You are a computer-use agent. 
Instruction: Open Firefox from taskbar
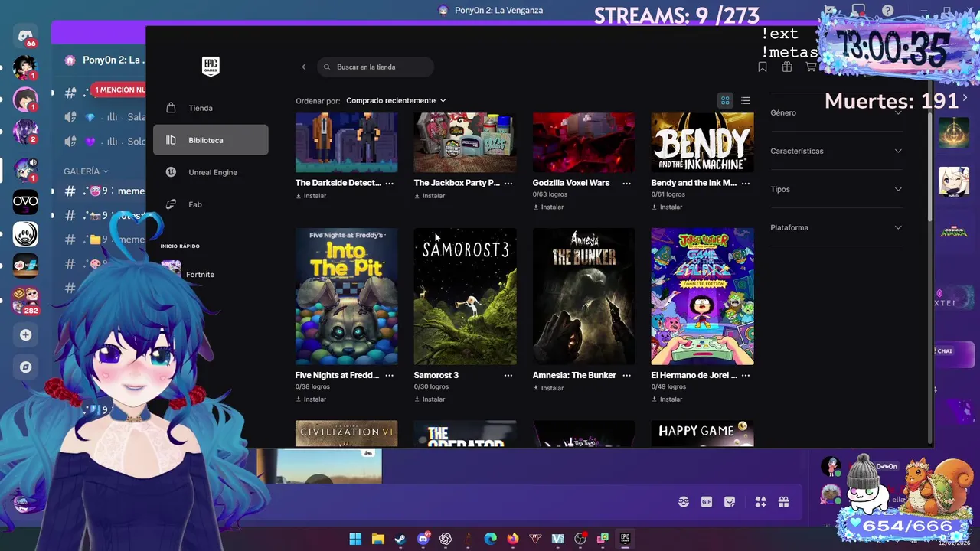coord(512,539)
